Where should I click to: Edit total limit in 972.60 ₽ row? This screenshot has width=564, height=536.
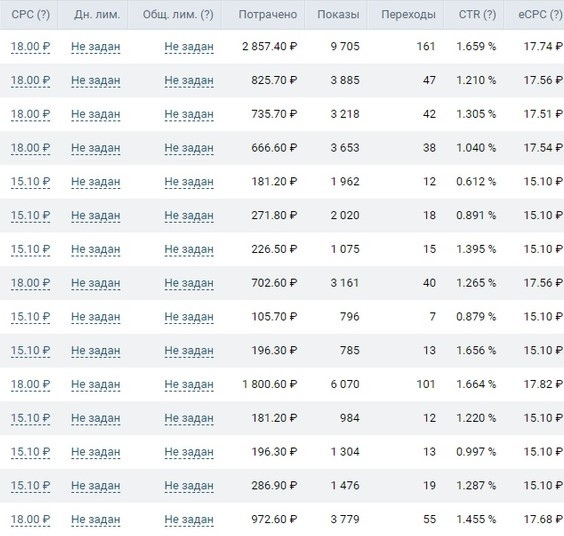[189, 519]
